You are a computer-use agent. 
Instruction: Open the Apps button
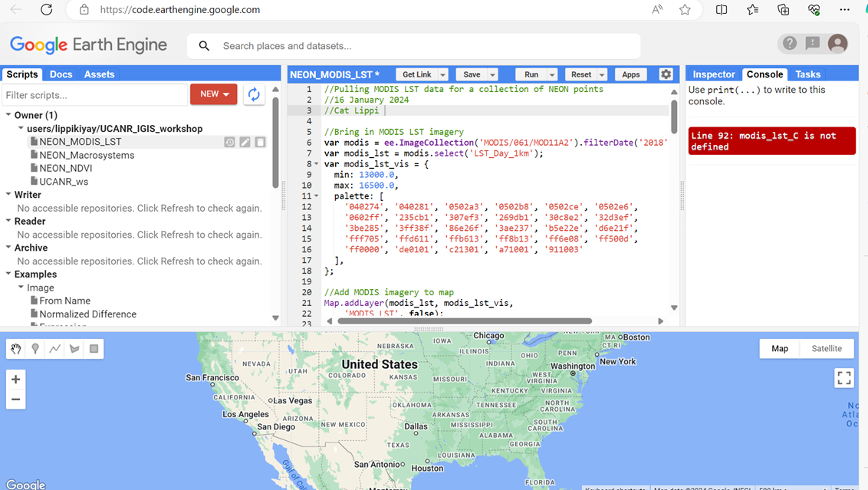pyautogui.click(x=630, y=74)
